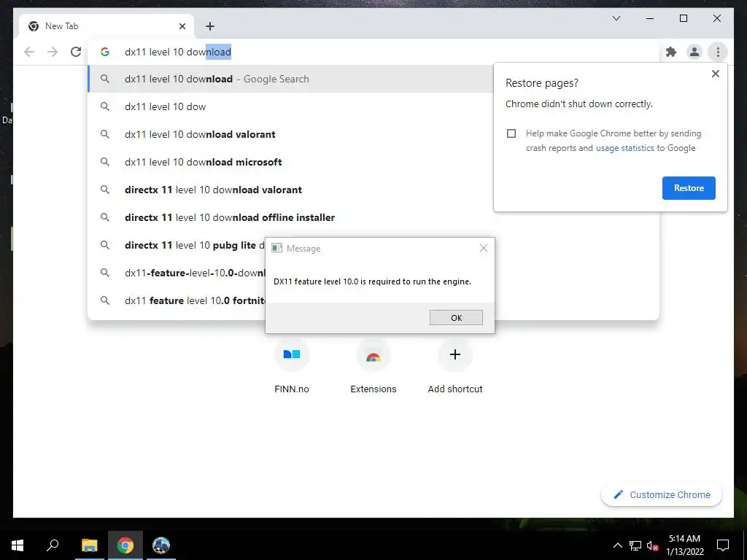The width and height of the screenshot is (747, 560).
Task: Click the address bar search text
Action: [178, 52]
